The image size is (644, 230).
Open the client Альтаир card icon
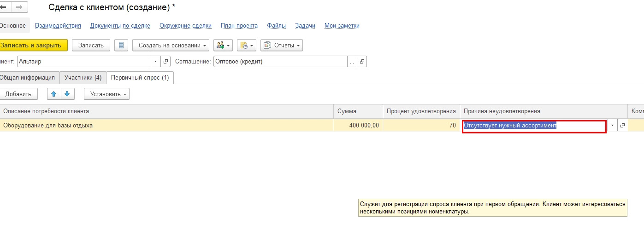tap(166, 61)
